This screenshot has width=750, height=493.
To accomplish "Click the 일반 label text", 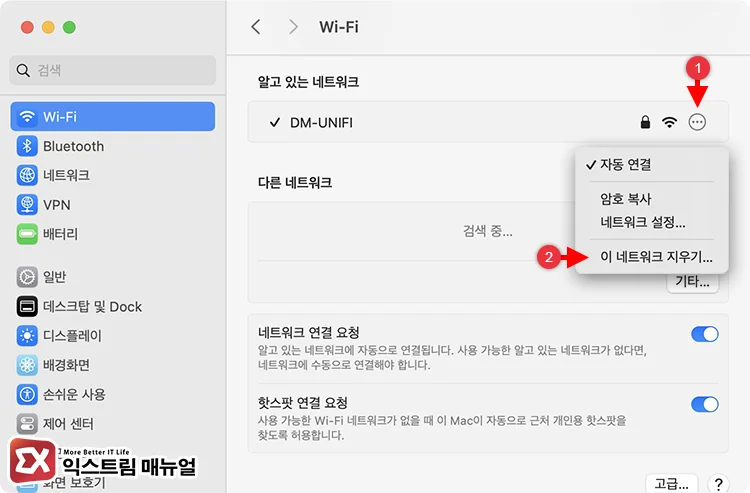I will (55, 277).
